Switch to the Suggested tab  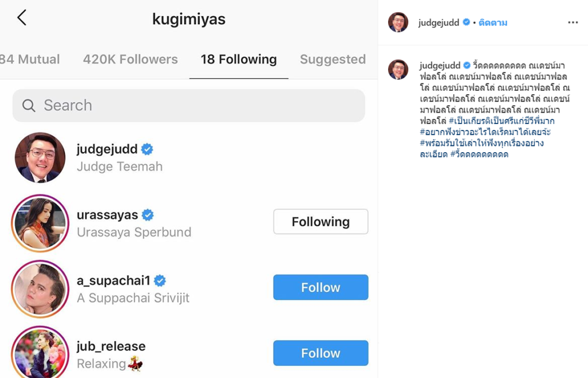coord(332,59)
